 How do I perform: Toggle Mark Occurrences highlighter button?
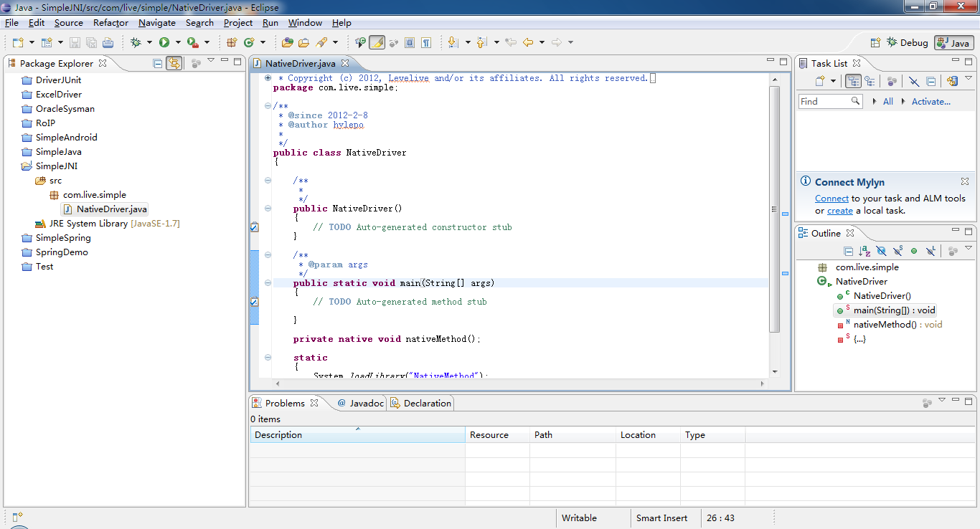click(377, 43)
